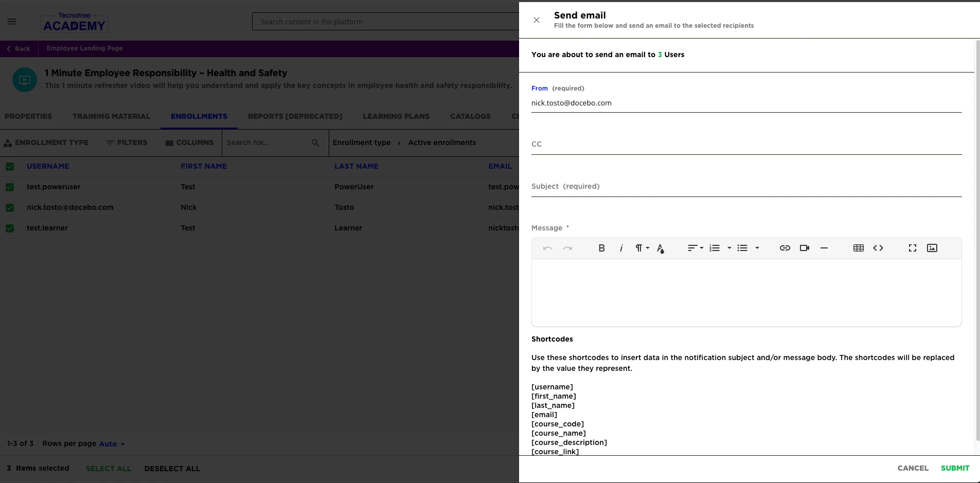
Task: Toggle the select-all header checkbox
Action: [10, 167]
